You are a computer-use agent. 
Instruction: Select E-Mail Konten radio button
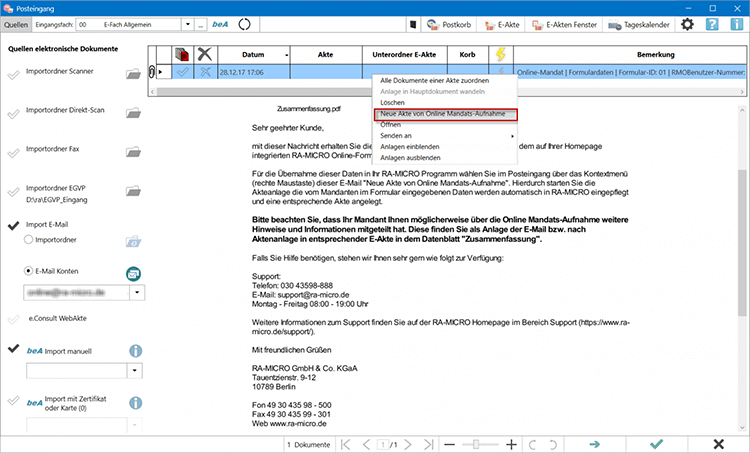pyautogui.click(x=28, y=271)
